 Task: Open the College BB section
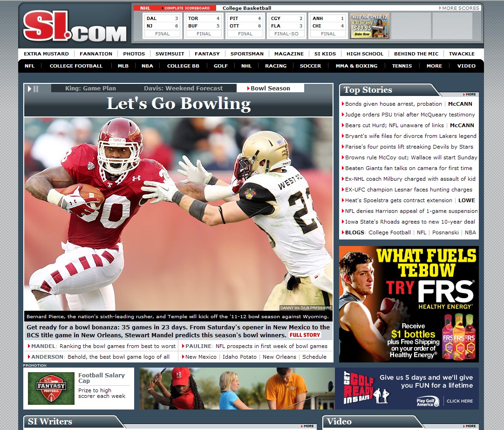coord(183,66)
